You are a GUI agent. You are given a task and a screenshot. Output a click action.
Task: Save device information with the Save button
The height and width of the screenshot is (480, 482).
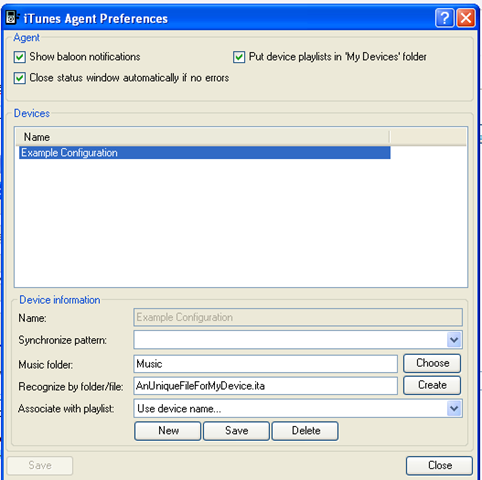[236, 431]
